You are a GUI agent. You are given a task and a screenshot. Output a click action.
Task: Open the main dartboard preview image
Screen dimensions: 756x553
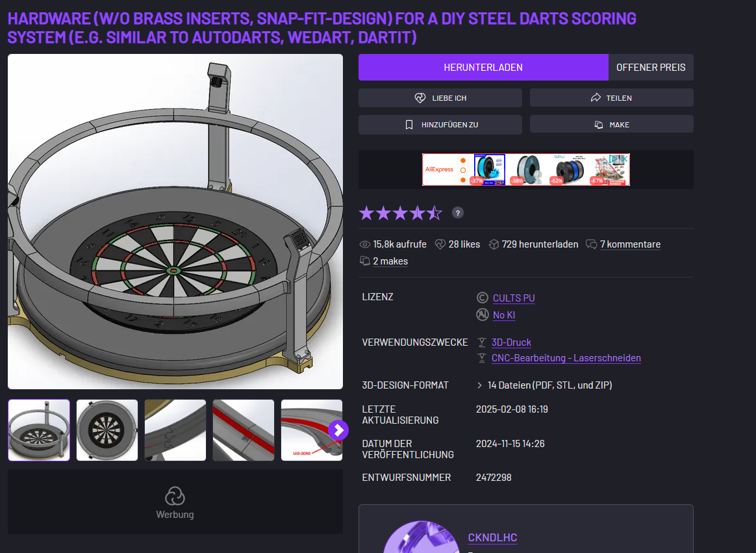(175, 222)
